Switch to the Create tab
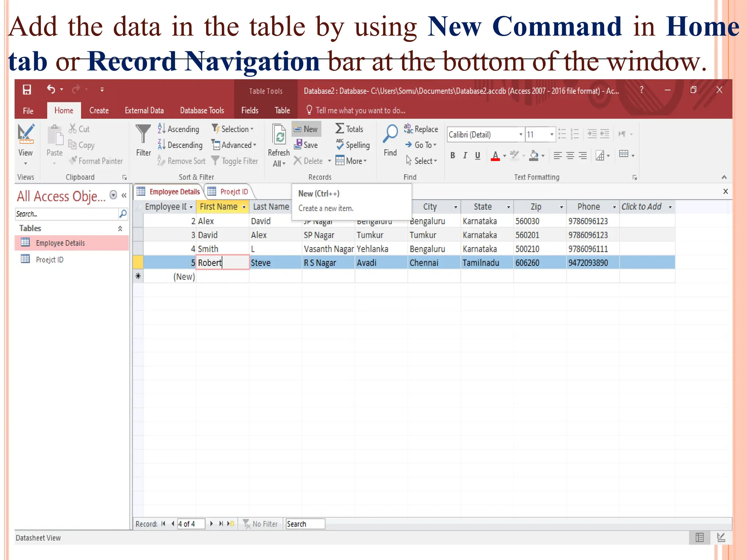Screen dimensions: 747x560 pos(99,110)
